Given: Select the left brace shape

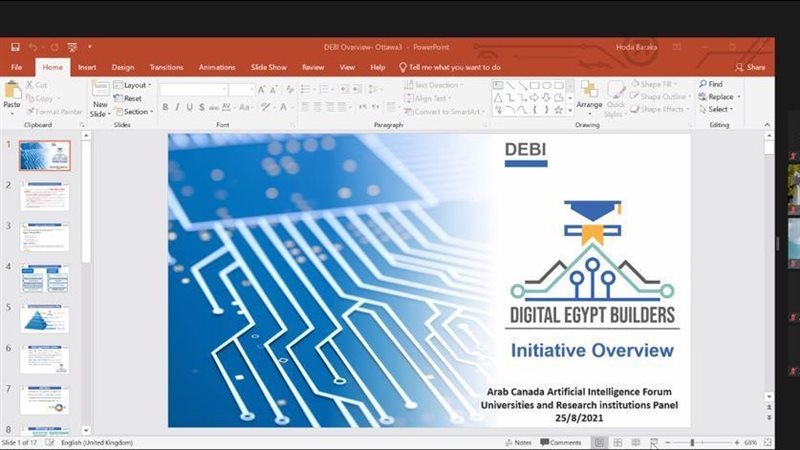Looking at the screenshot, I should [534, 110].
